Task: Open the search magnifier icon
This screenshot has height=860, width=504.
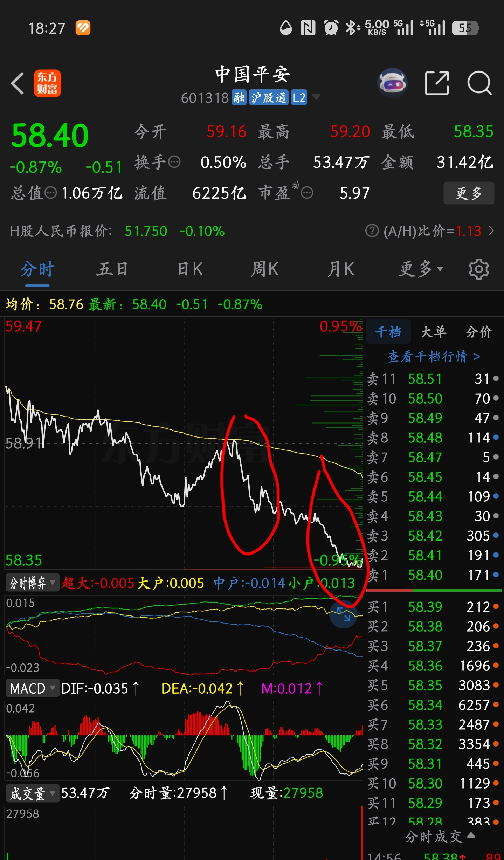Action: (479, 83)
